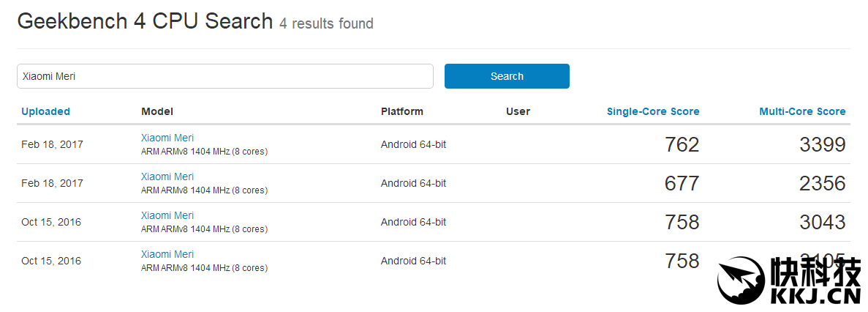Click the '4 results found' text
The height and width of the screenshot is (312, 868).
[326, 23]
